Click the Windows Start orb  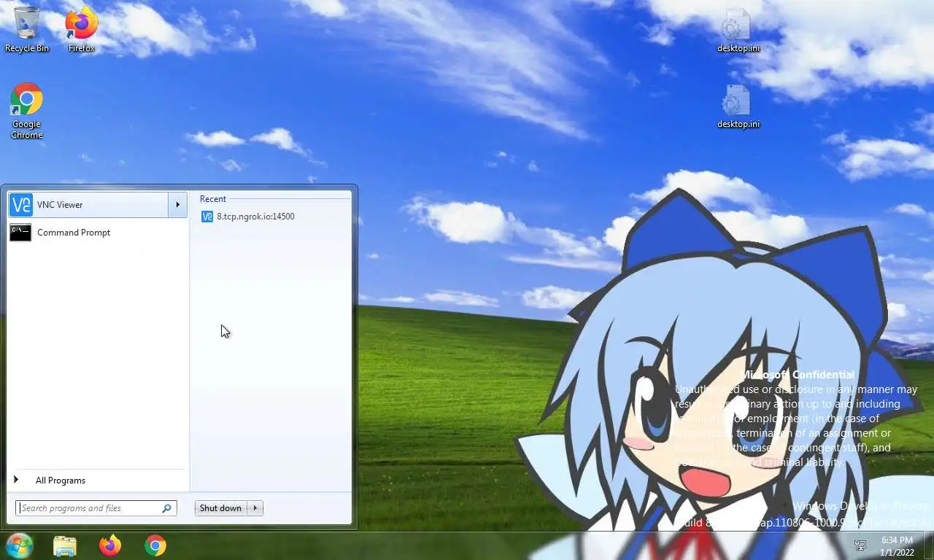click(19, 545)
